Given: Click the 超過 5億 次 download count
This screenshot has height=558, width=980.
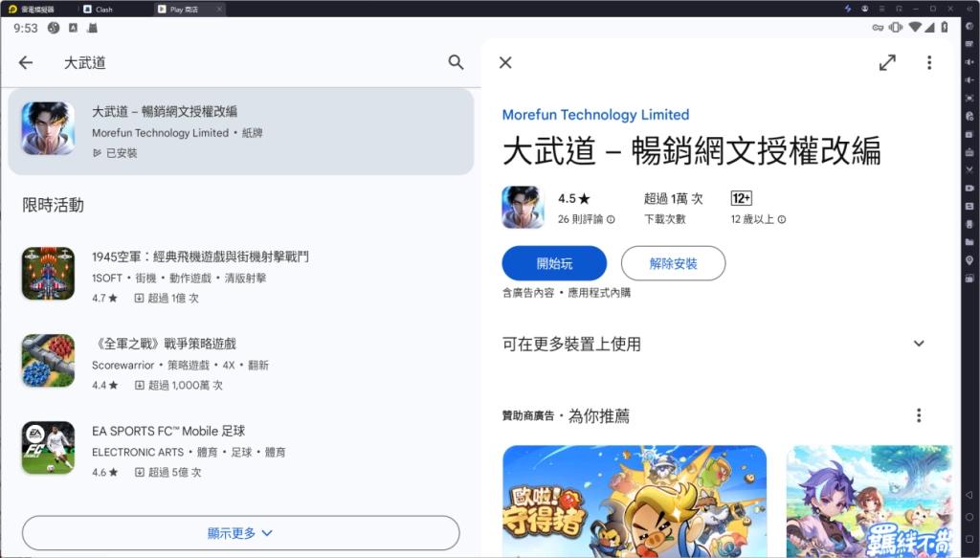Looking at the screenshot, I should (x=174, y=473).
